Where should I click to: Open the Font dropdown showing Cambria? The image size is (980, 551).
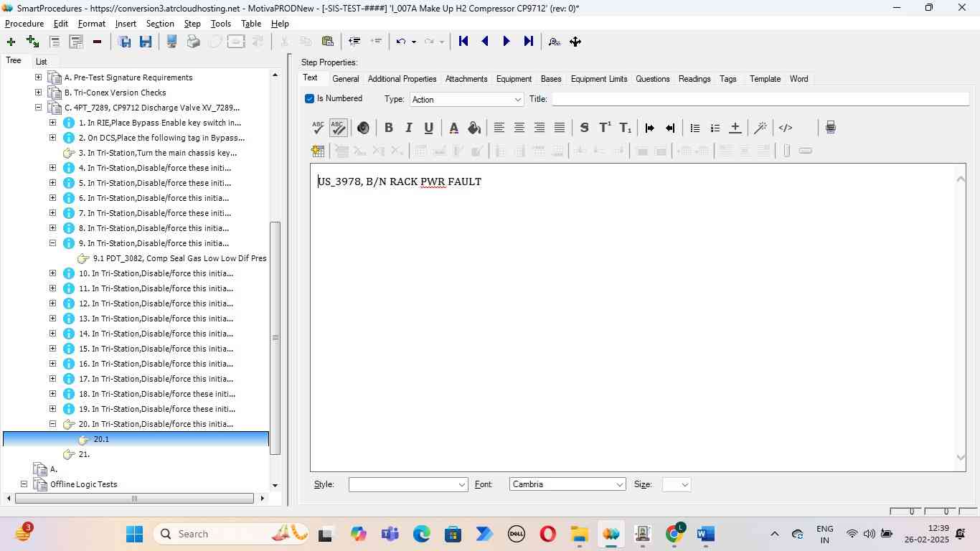coord(567,485)
